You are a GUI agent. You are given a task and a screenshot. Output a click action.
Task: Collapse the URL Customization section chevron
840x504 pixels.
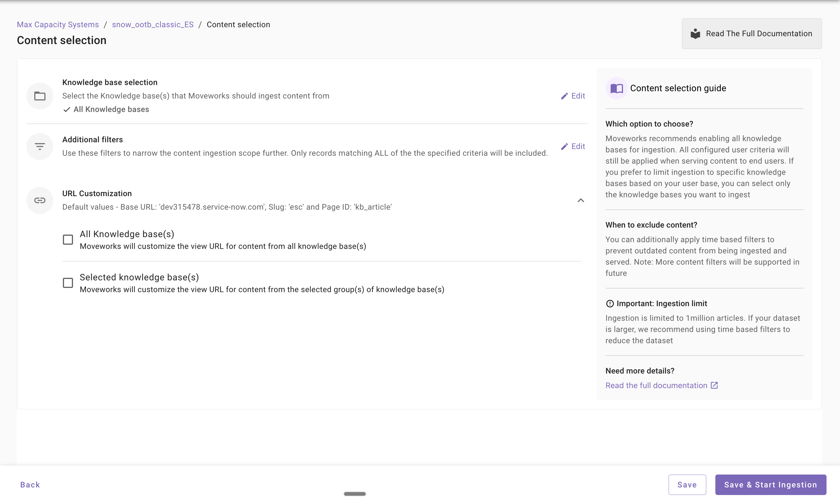[581, 200]
